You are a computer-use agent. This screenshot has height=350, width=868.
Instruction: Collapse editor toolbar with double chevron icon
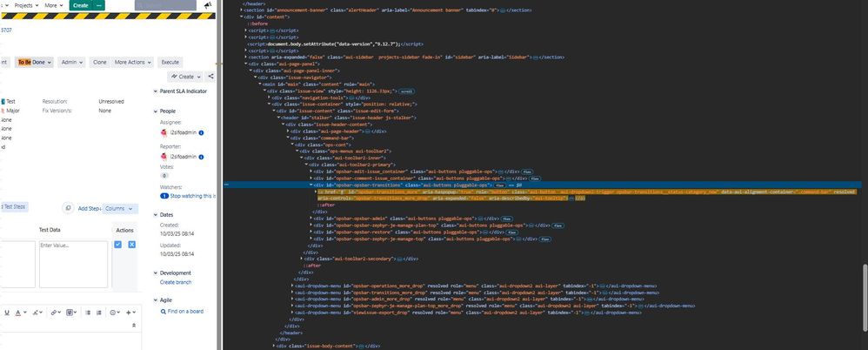pyautogui.click(x=133, y=326)
